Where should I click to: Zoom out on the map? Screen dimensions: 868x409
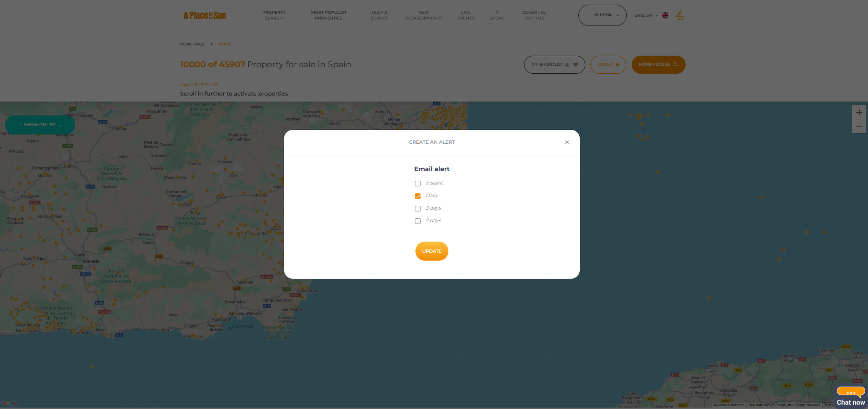point(859,126)
